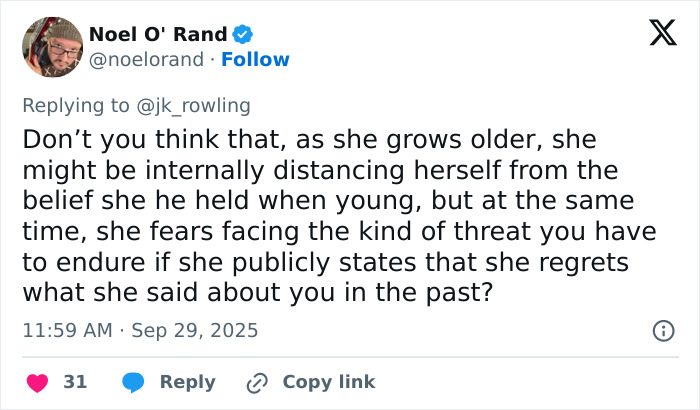Viewport: 700px width, 410px height.
Task: Click the like count of 31
Action: click(75, 382)
